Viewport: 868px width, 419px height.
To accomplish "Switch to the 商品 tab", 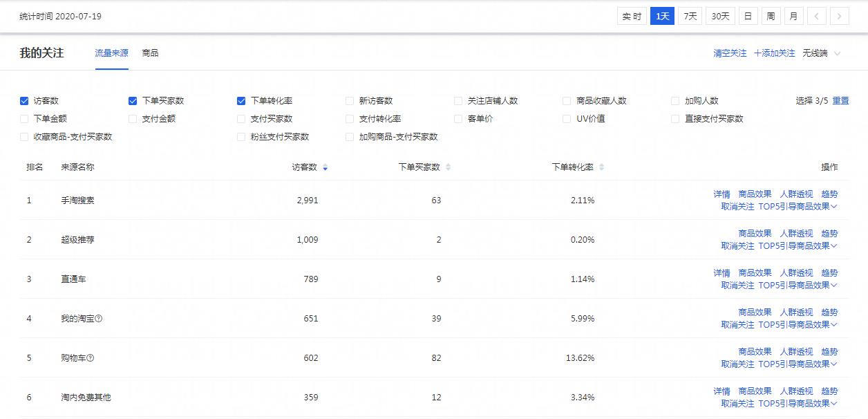I will pyautogui.click(x=151, y=52).
